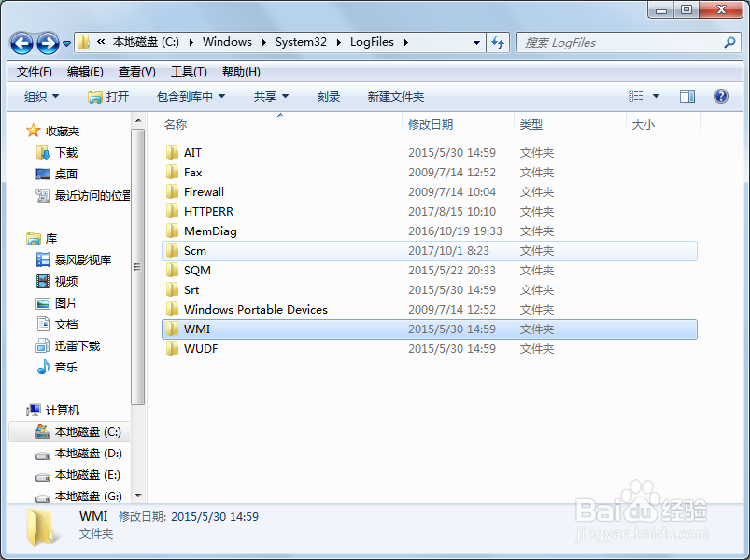Open 下载 in the navigation pane
The image size is (750, 560).
click(66, 152)
